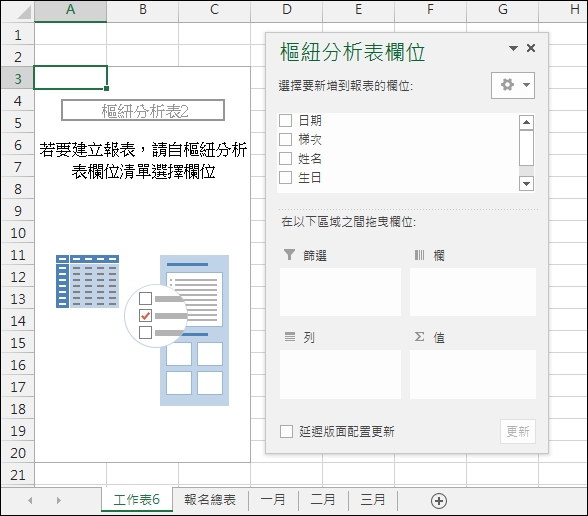Click the select-all corner triangle
This screenshot has height=516, width=588.
(x=24, y=12)
